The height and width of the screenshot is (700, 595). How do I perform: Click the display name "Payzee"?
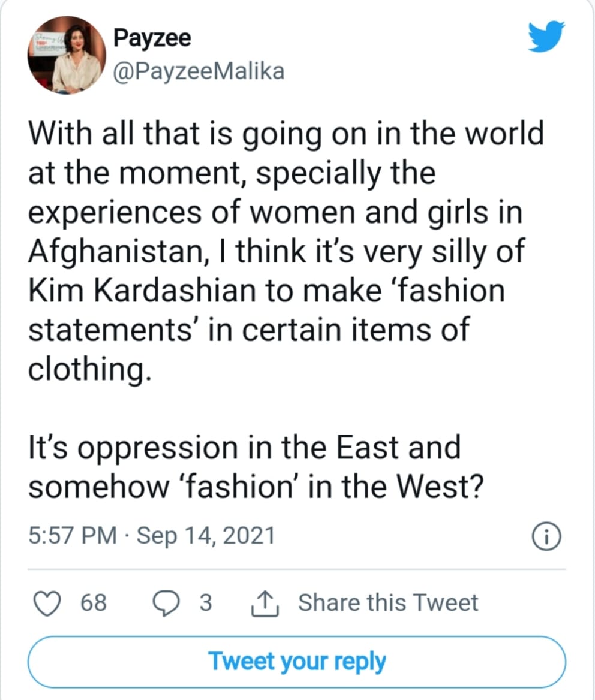(152, 38)
